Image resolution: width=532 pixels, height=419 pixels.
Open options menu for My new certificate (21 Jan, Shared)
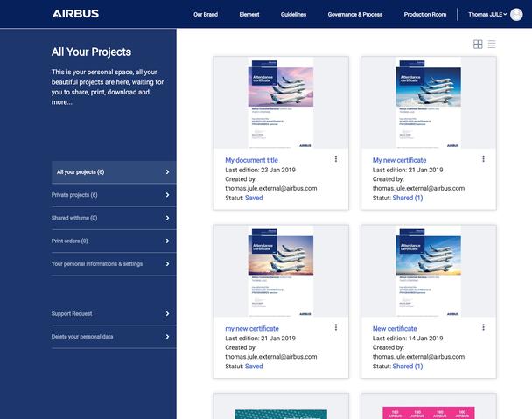484,159
